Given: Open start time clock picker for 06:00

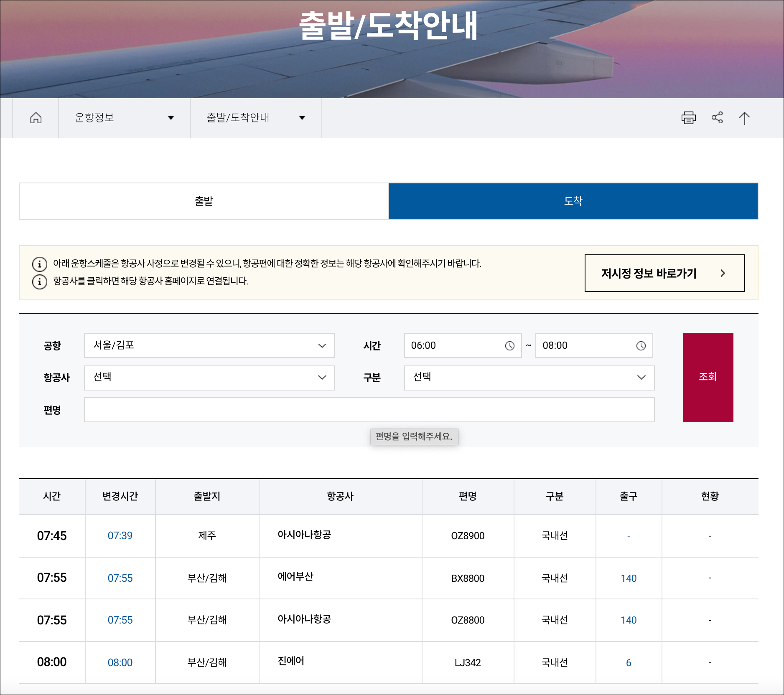Looking at the screenshot, I should tap(510, 346).
